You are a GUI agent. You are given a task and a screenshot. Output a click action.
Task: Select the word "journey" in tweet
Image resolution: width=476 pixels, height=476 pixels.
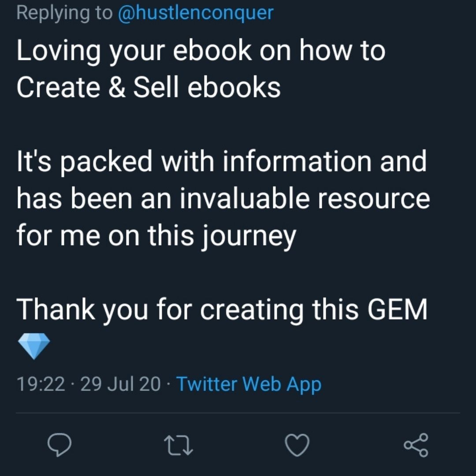click(249, 237)
